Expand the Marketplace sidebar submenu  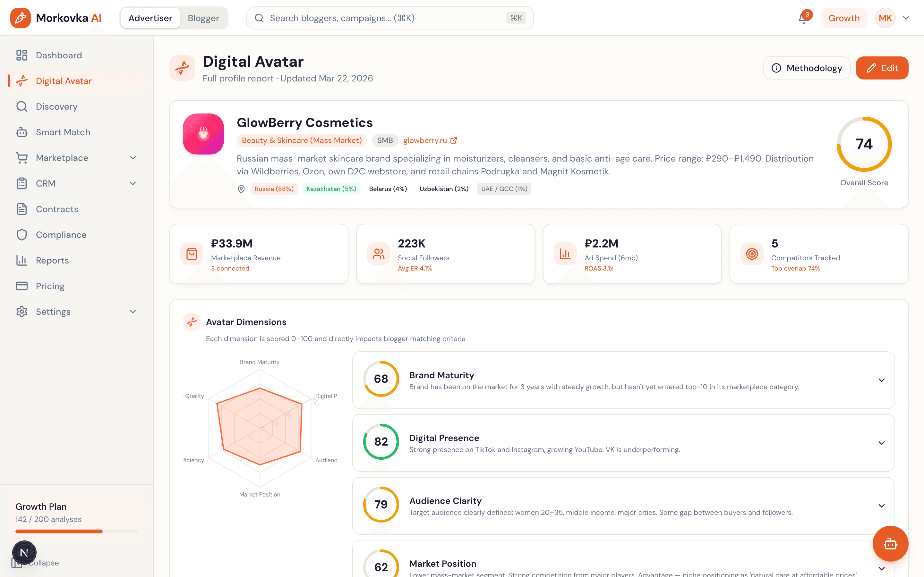133,158
